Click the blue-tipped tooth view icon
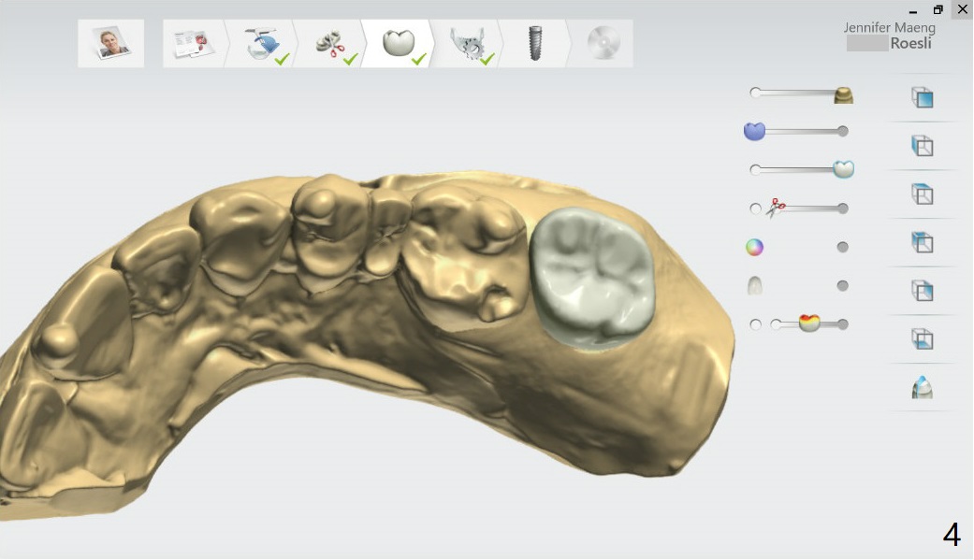974x560 pixels. point(922,387)
